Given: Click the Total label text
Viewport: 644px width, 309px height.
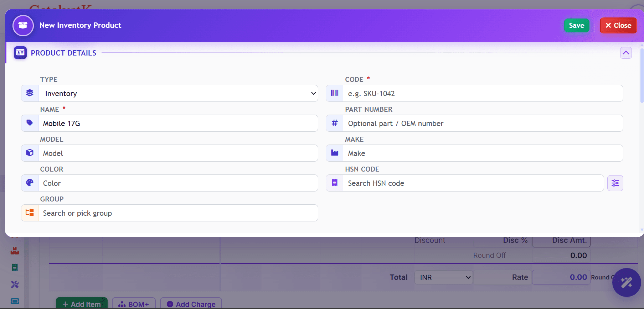Looking at the screenshot, I should click(x=398, y=277).
